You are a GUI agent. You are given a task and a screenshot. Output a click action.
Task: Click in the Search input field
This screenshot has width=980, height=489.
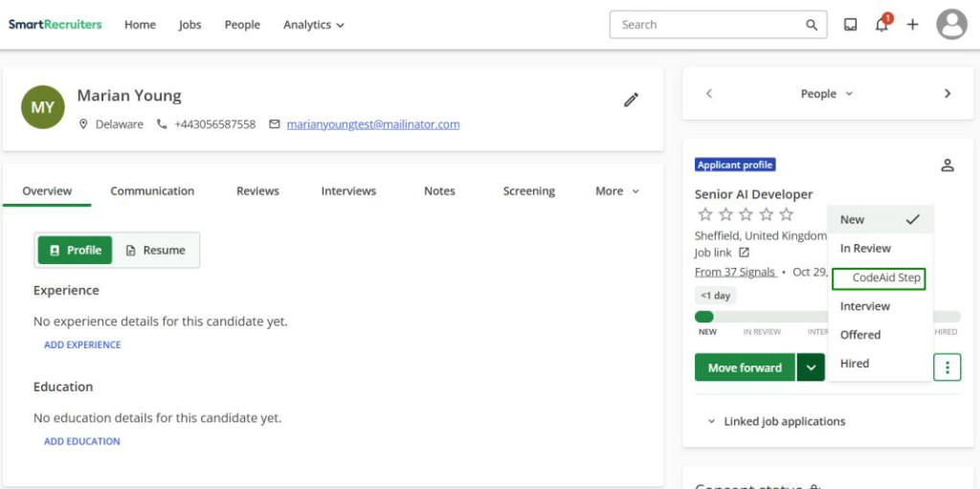click(x=708, y=25)
